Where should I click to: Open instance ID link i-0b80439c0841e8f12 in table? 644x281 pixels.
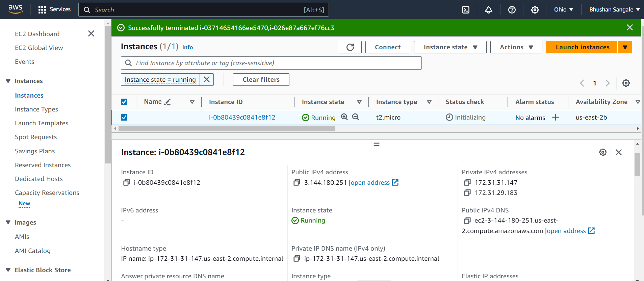[x=242, y=117]
